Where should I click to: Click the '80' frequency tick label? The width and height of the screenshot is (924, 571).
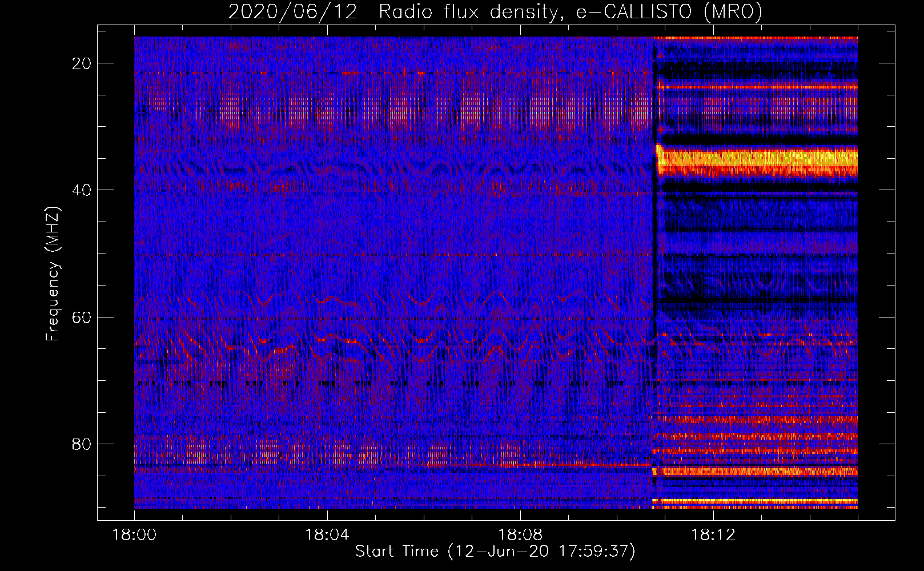[82, 444]
